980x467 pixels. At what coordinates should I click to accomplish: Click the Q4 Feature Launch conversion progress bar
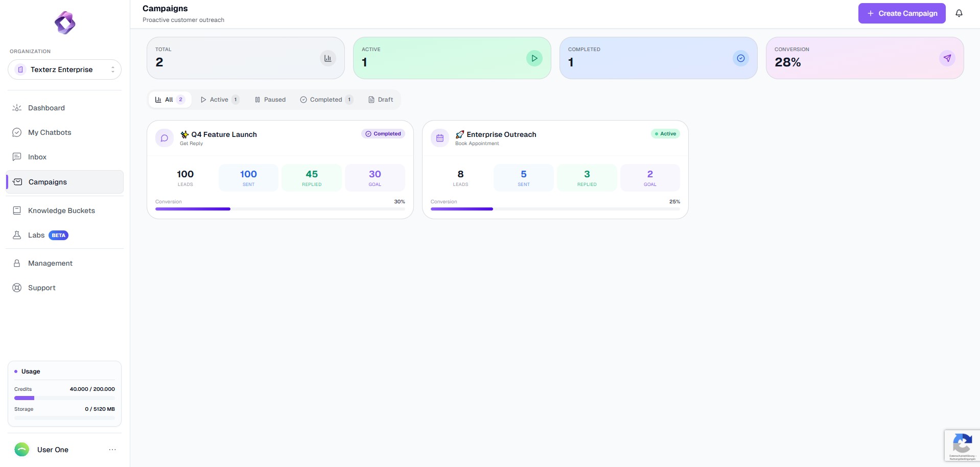coord(280,209)
